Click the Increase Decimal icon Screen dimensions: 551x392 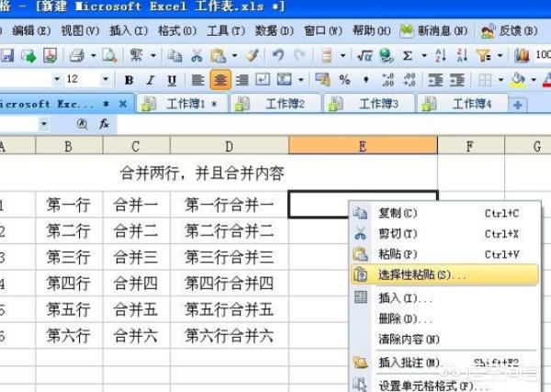click(388, 80)
